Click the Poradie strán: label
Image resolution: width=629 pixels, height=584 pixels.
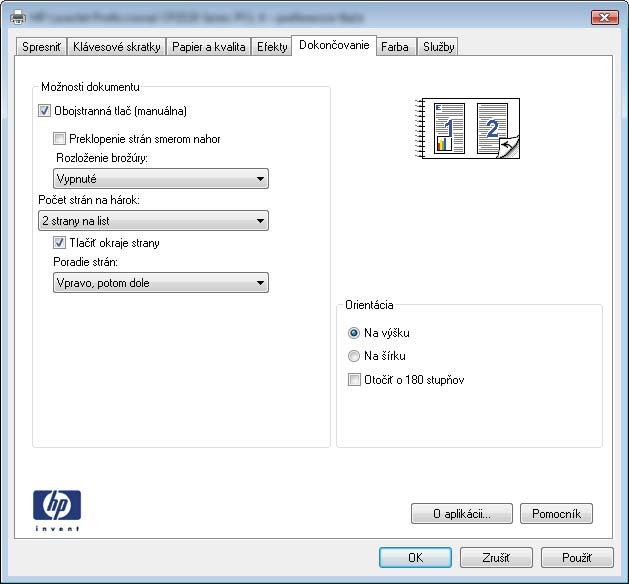tap(85, 262)
